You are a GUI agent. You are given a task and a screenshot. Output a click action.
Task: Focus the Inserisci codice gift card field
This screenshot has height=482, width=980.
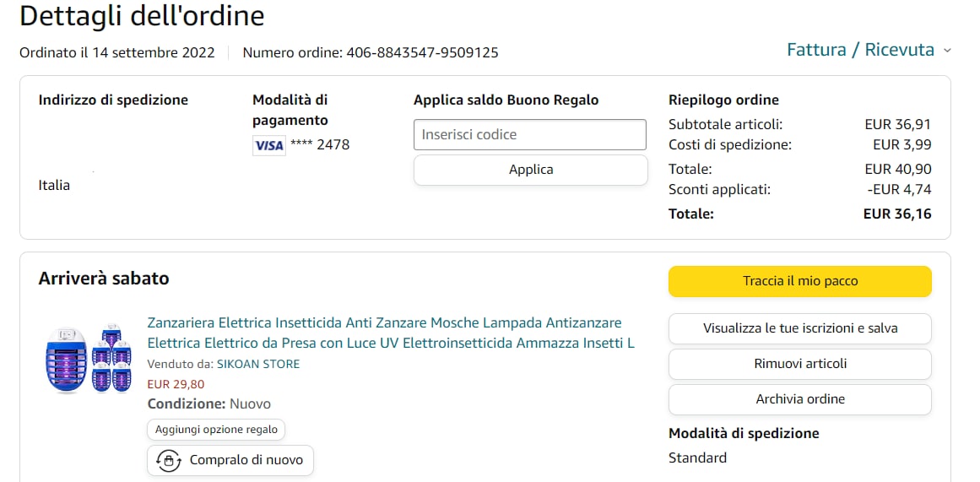529,134
